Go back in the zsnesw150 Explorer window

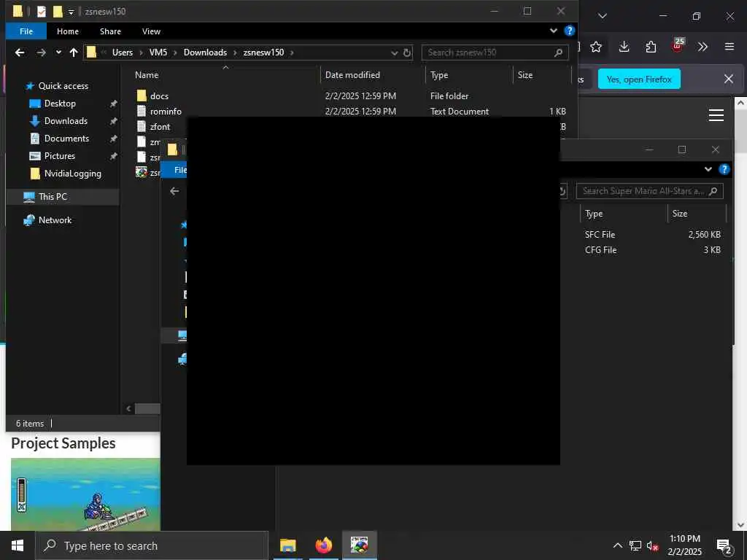[x=20, y=52]
